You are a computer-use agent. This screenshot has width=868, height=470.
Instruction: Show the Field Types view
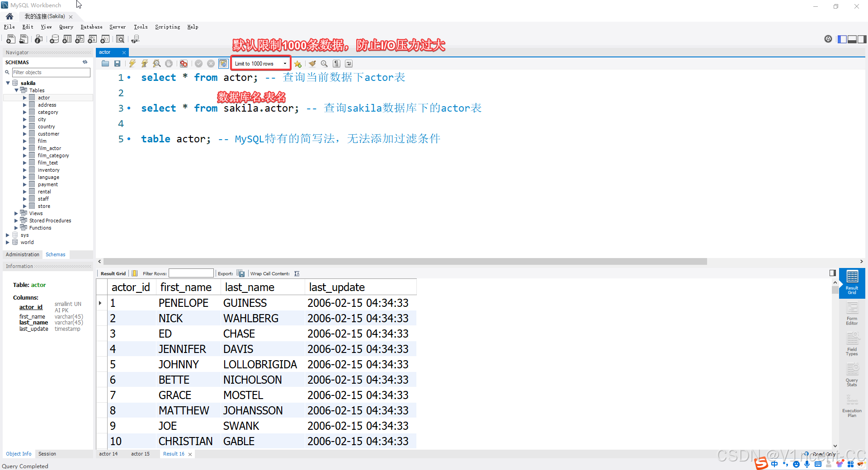coord(852,345)
